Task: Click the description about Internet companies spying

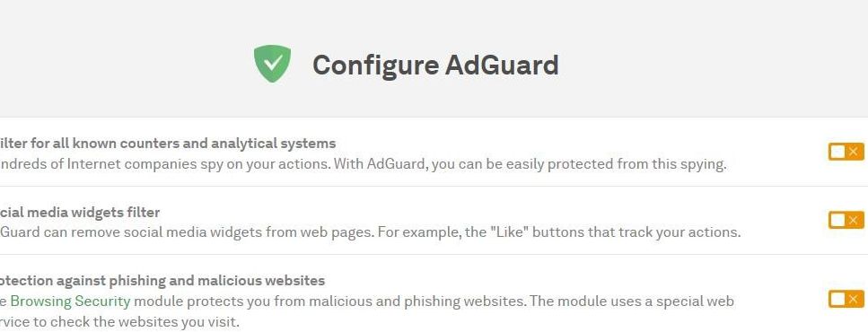Action: pyautogui.click(x=364, y=164)
